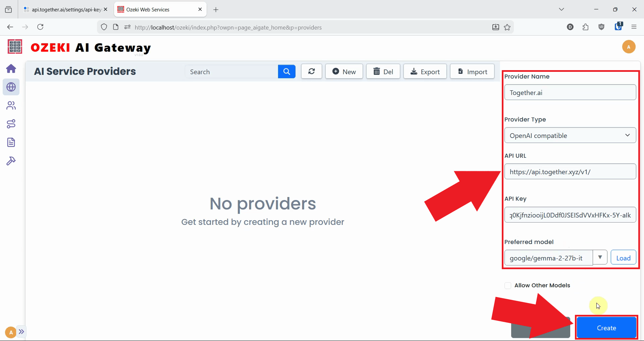Image resolution: width=644 pixels, height=341 pixels.
Task: Select the routing/pipeline icon in sidebar
Action: (11, 124)
